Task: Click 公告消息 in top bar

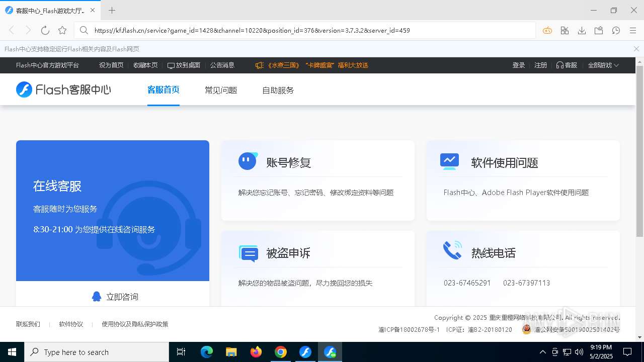Action: [x=222, y=65]
